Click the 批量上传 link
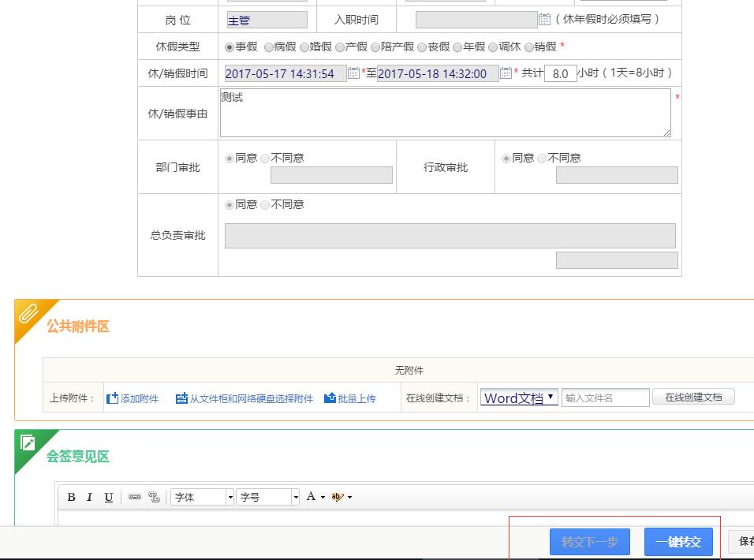This screenshot has height=560, width=754. pos(349,398)
